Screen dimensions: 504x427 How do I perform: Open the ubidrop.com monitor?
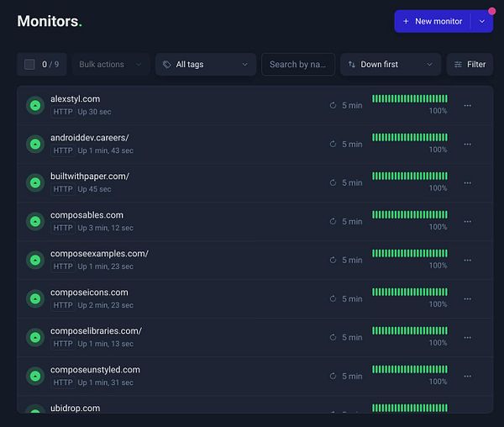[x=76, y=408]
